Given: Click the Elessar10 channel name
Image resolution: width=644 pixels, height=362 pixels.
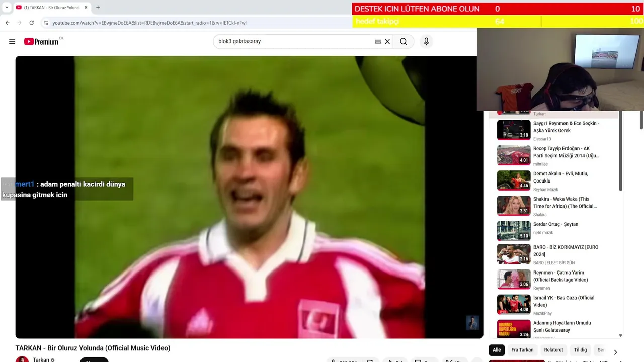Looking at the screenshot, I should click(x=542, y=139).
